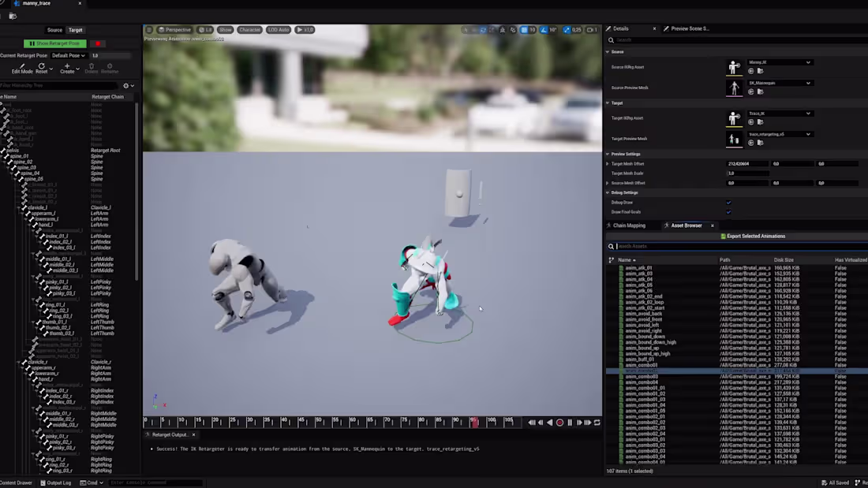Click the Reset retarget pose icon

coord(39,65)
